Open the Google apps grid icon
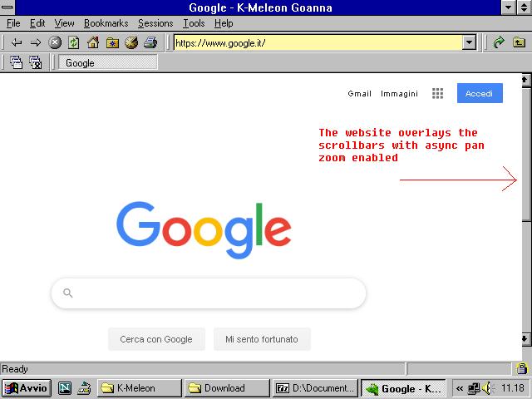 (x=438, y=93)
